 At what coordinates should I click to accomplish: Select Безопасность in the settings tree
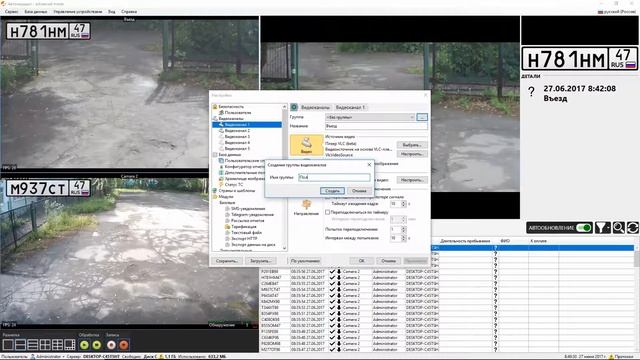click(x=231, y=107)
